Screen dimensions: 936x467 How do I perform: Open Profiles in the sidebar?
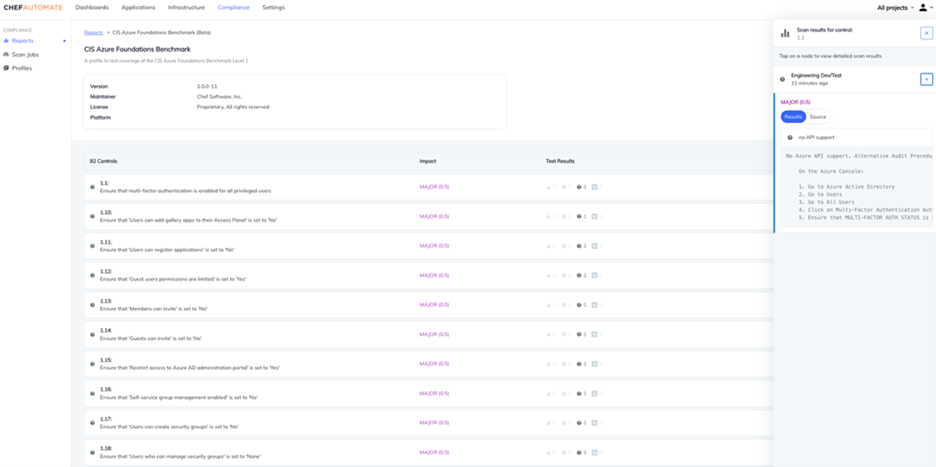coord(22,68)
